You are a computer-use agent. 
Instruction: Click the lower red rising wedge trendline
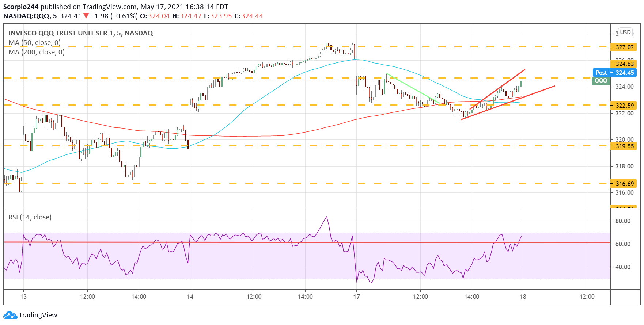click(x=508, y=103)
